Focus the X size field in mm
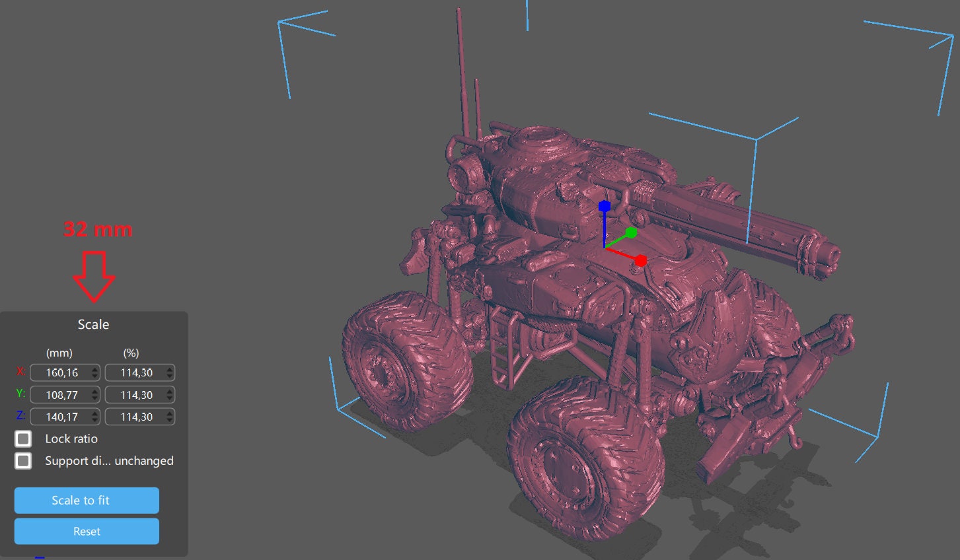 pyautogui.click(x=61, y=373)
